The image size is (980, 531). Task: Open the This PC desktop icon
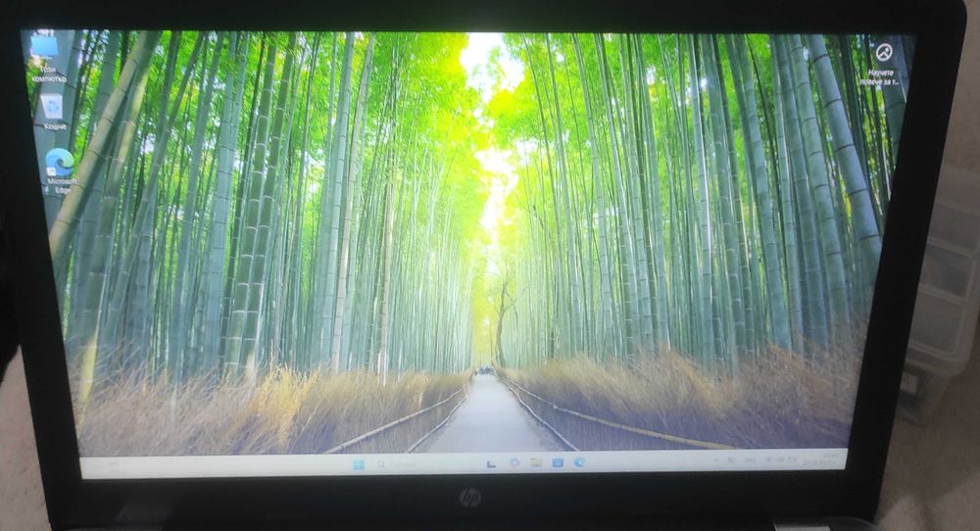tap(46, 58)
